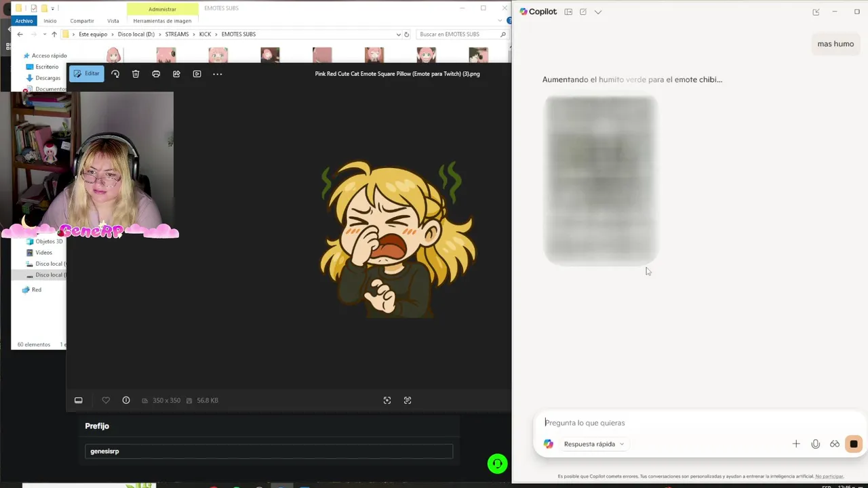
Task: Start slideshow in Photos viewer
Action: tap(197, 74)
